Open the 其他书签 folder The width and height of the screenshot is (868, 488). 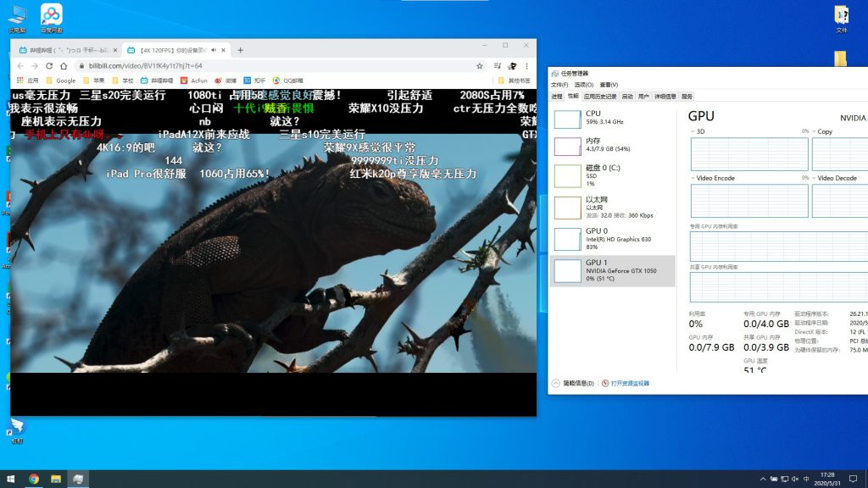coord(515,80)
